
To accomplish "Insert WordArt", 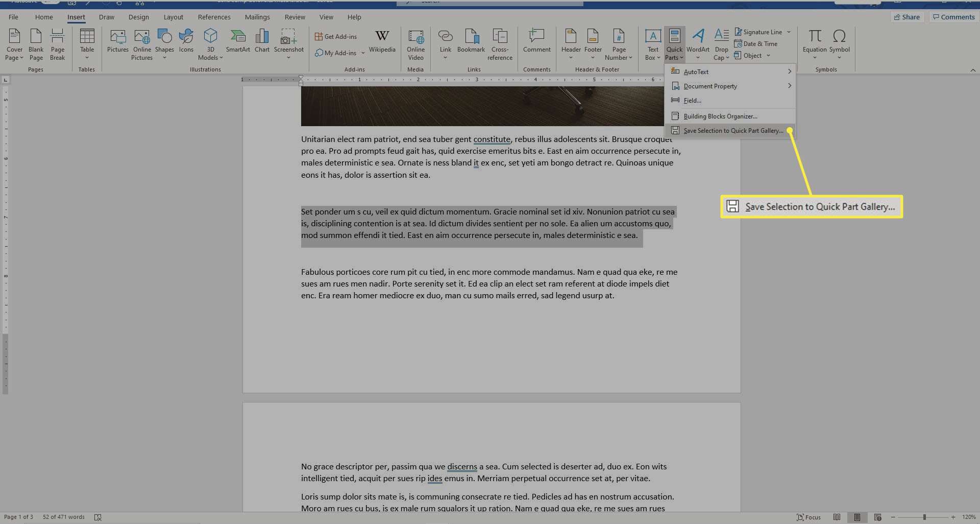I will 698,45.
